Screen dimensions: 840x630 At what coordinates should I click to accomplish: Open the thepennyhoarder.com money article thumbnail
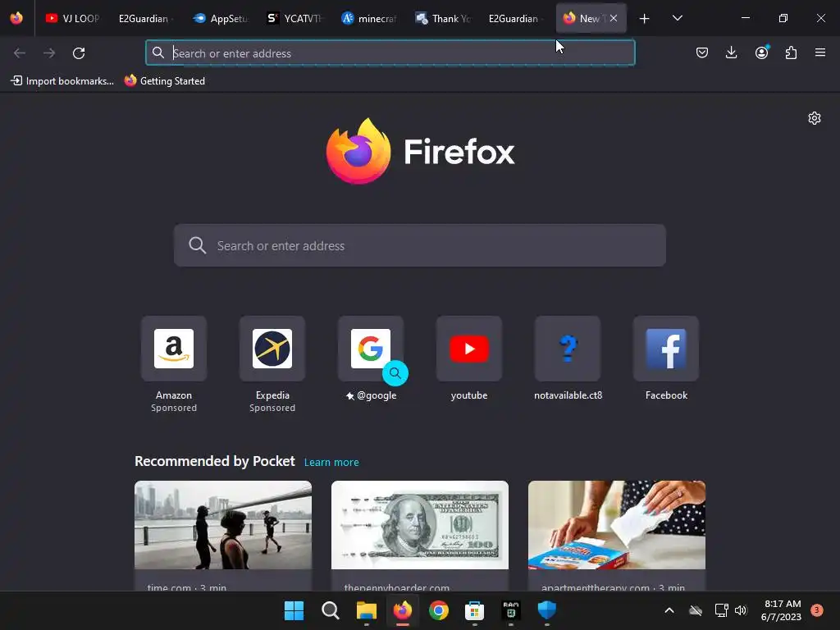pyautogui.click(x=420, y=525)
